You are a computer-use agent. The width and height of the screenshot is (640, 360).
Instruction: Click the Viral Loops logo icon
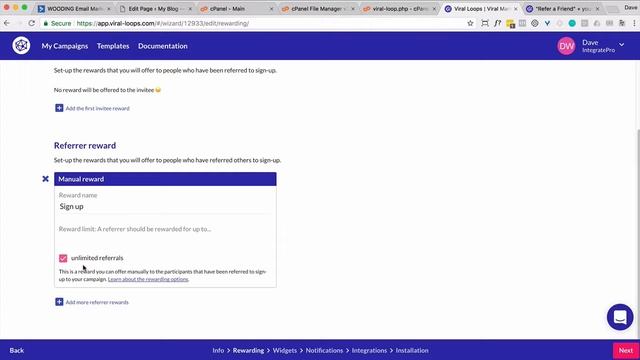21,45
